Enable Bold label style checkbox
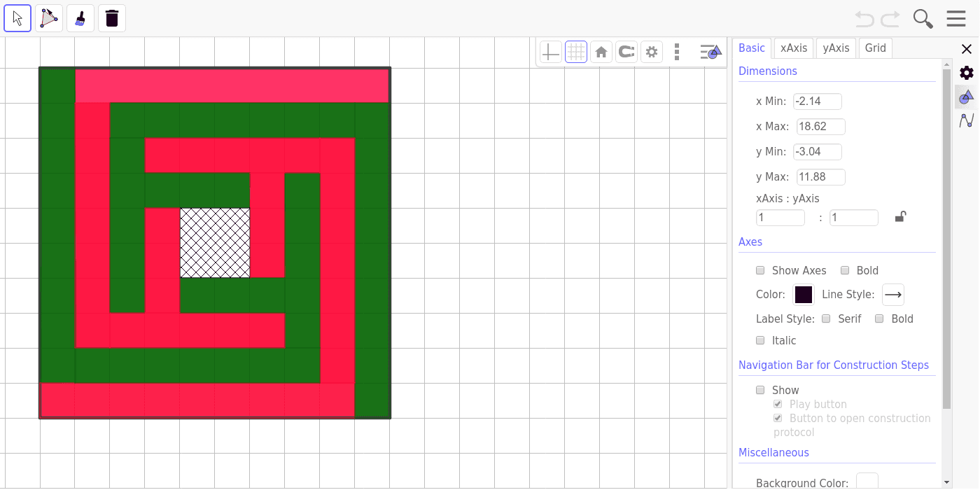 [x=879, y=318]
